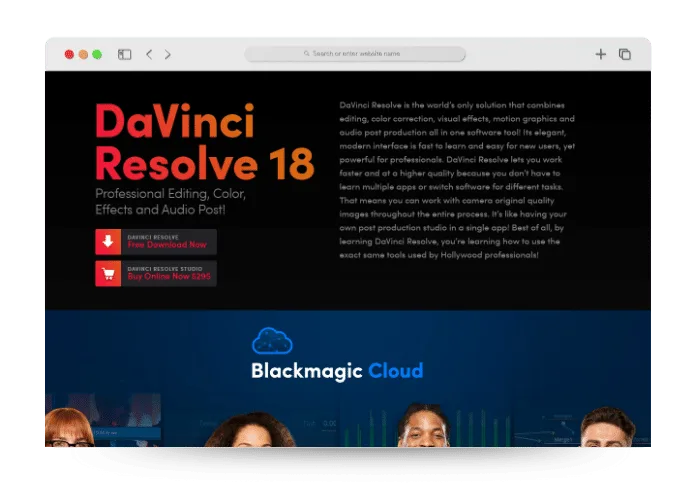
Task: Open a new tab with plus icon
Action: 600,54
